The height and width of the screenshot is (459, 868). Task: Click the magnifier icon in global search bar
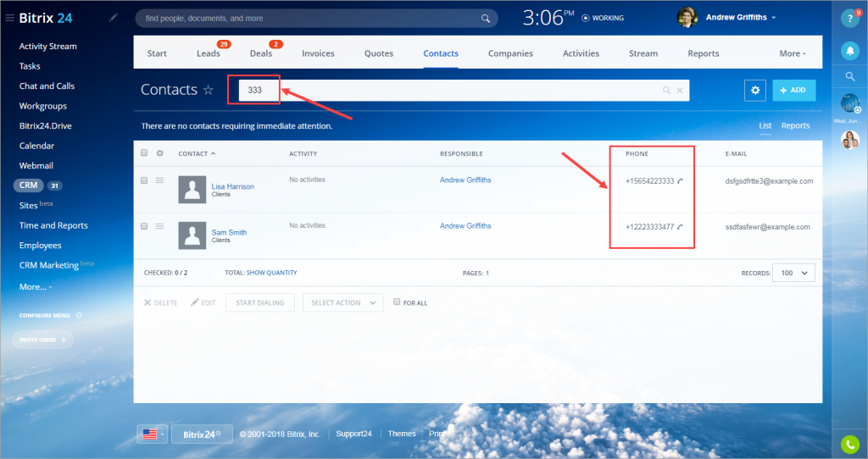click(486, 19)
